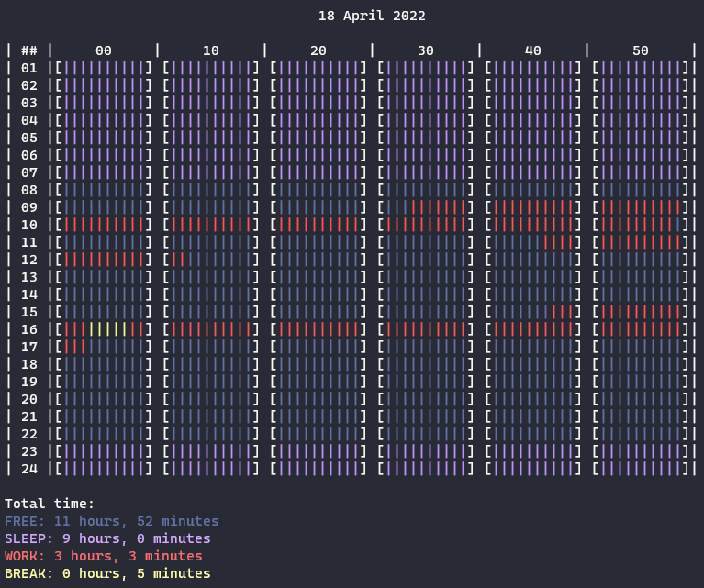Click hour row label "04"
The image size is (704, 588).
pos(29,120)
